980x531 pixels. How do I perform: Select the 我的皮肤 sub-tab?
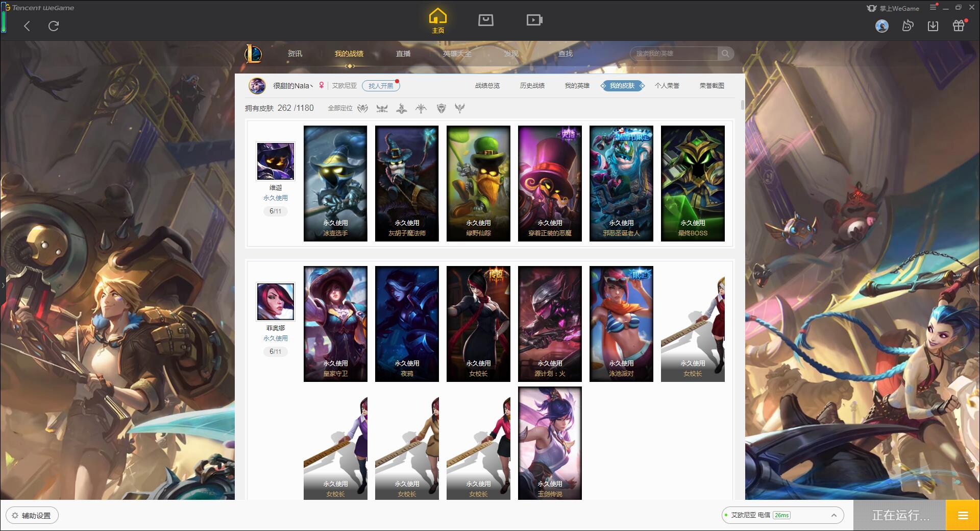point(622,86)
